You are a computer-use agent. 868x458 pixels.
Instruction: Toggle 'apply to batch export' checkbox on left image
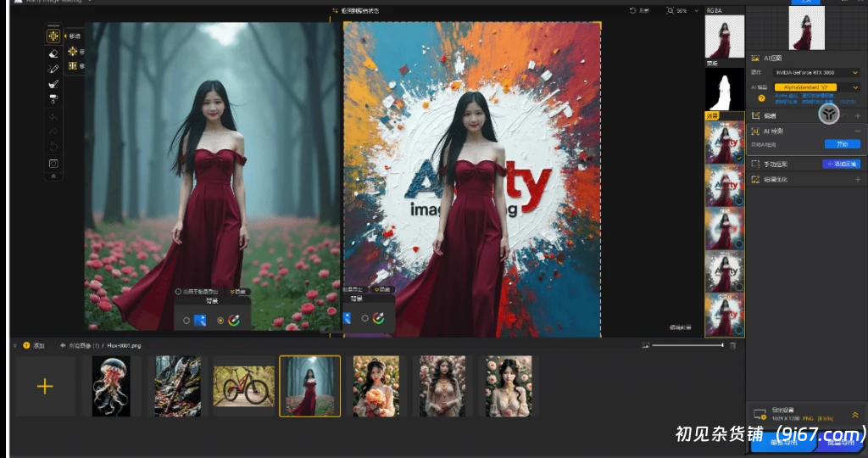[x=178, y=291]
